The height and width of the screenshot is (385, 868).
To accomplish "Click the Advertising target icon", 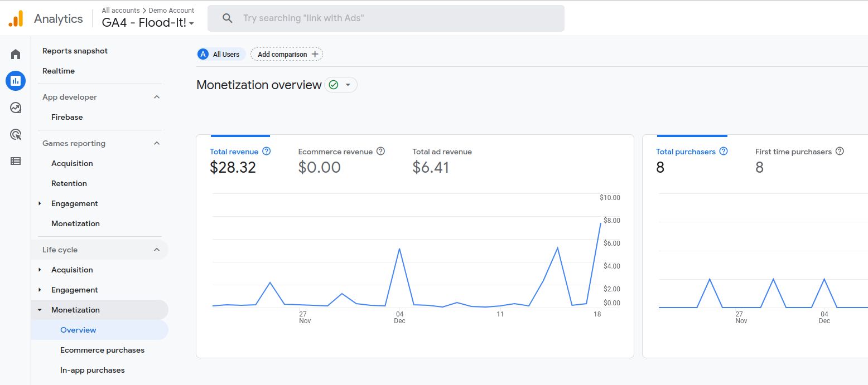I will [x=15, y=134].
